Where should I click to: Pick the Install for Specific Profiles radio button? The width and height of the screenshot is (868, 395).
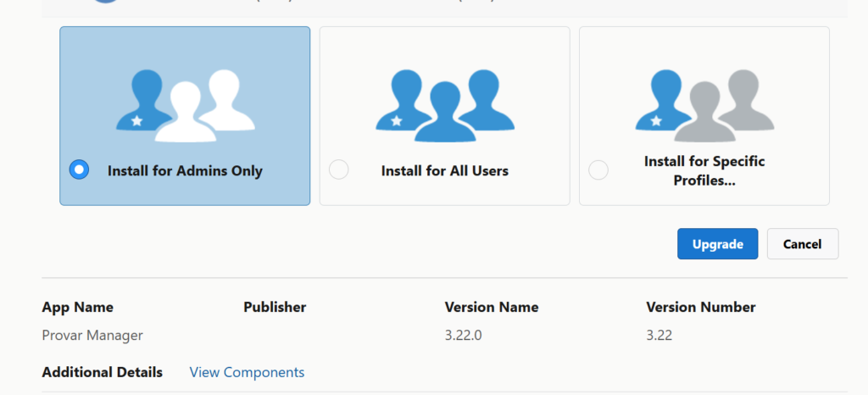click(x=598, y=170)
